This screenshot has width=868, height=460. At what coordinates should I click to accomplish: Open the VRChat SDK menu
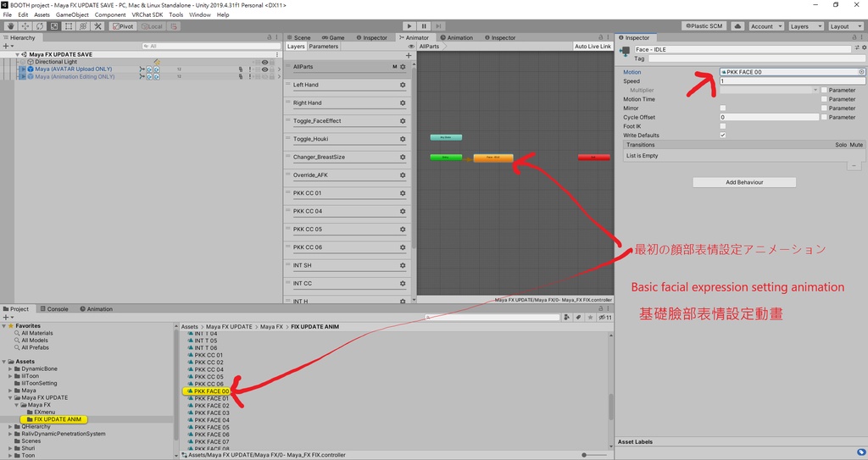[x=147, y=15]
